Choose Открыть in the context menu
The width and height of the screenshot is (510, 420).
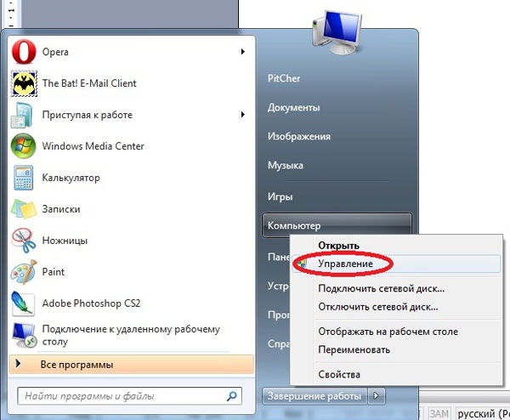[x=338, y=246]
